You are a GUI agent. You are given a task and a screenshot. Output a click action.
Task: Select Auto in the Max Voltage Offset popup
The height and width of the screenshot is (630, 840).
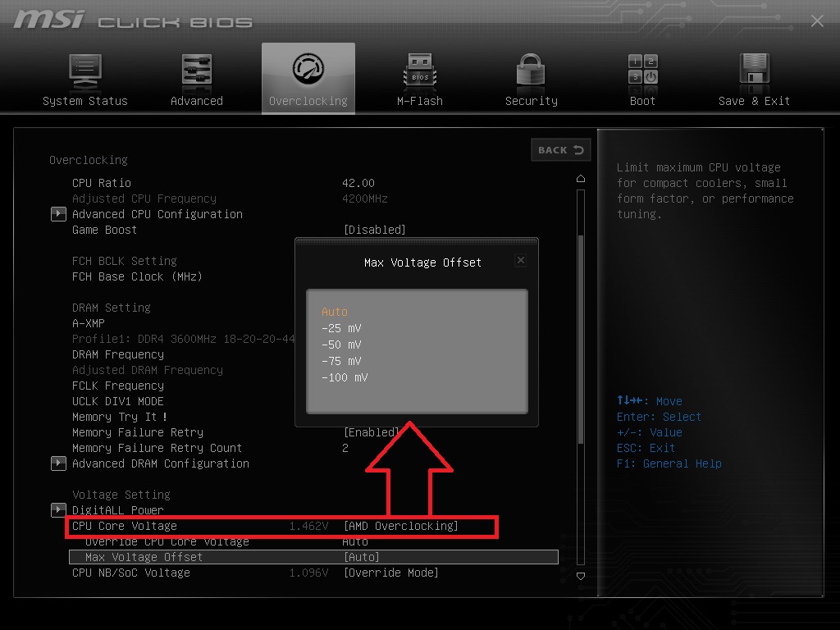coord(335,312)
